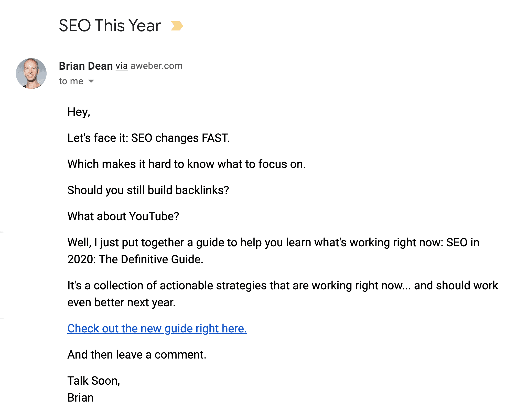Image resolution: width=516 pixels, height=420 pixels.
Task: Open Brian Dean's profile photo avatar
Action: click(31, 73)
